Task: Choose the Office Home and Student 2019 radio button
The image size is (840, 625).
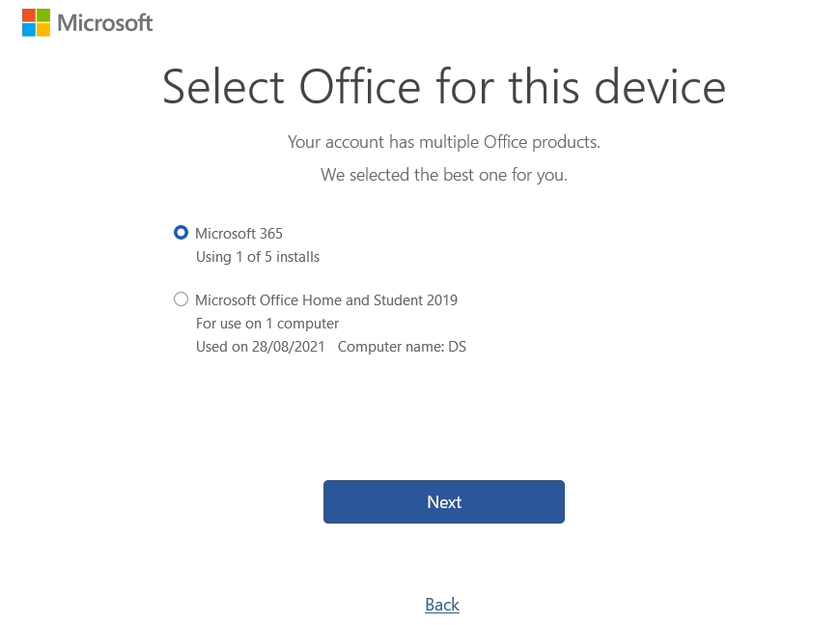Action: pos(182,299)
